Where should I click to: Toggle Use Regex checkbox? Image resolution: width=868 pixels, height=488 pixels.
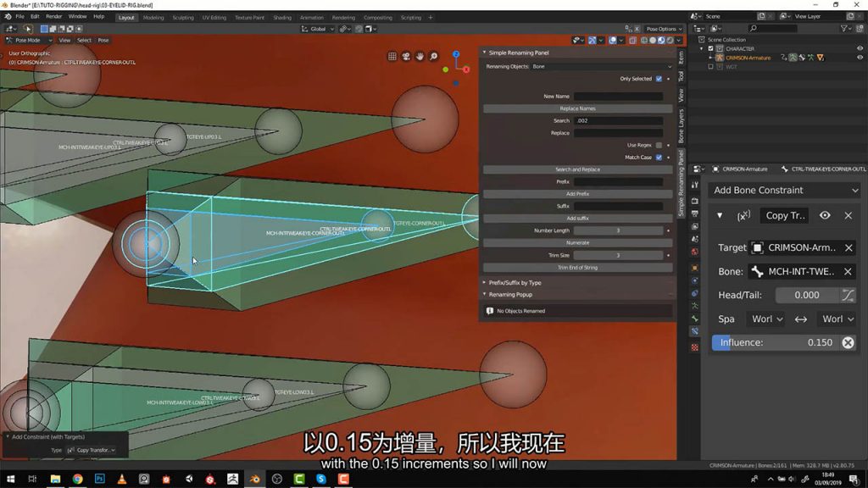click(x=659, y=145)
